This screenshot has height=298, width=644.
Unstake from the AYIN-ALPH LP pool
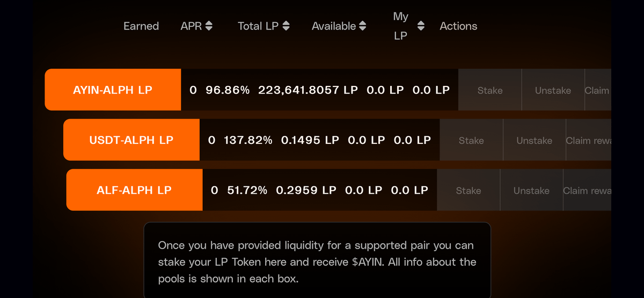[553, 90]
